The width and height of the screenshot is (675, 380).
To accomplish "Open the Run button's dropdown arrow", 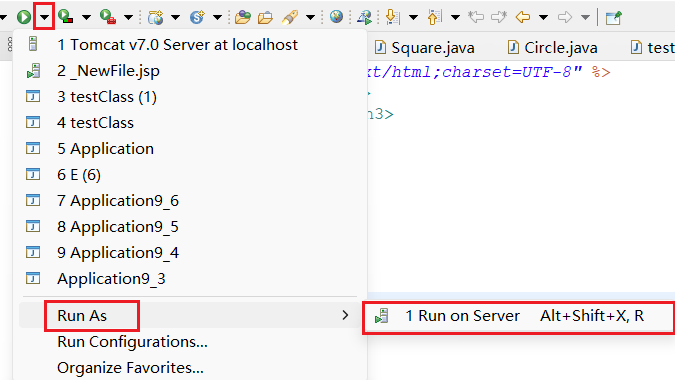I will [44, 17].
